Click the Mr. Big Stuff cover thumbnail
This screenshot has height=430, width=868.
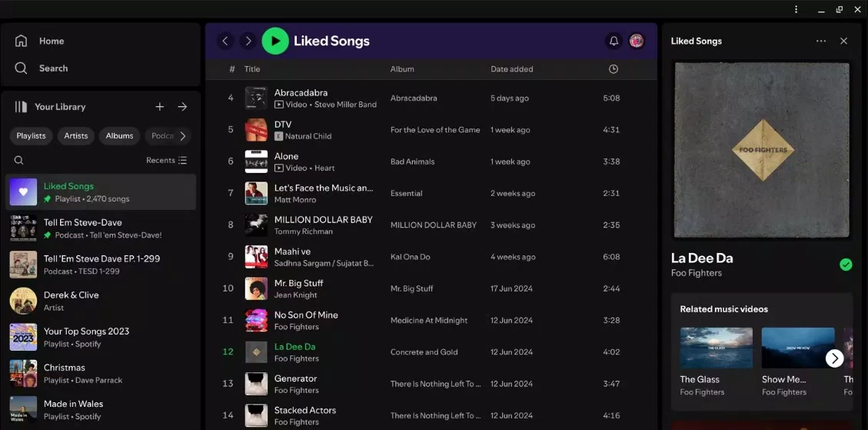click(x=256, y=288)
